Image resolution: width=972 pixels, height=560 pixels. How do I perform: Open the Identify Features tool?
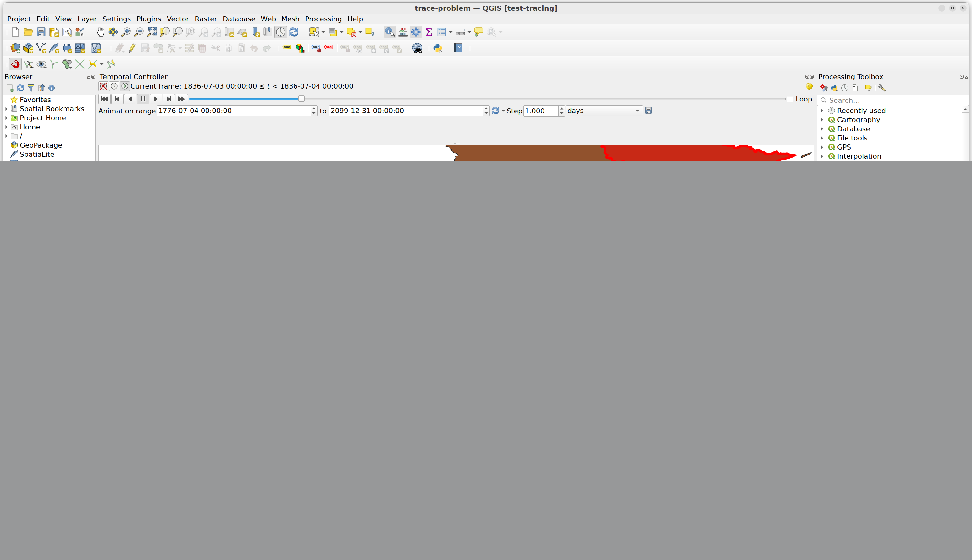tap(389, 32)
